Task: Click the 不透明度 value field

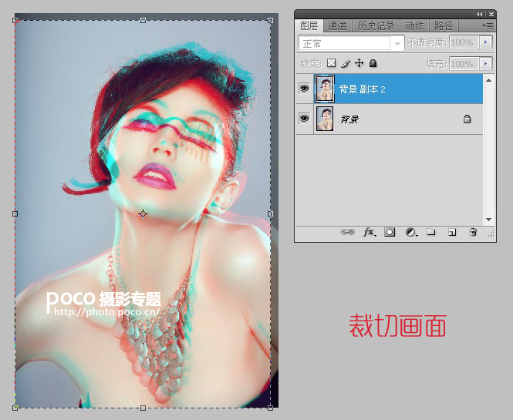Action: (464, 42)
